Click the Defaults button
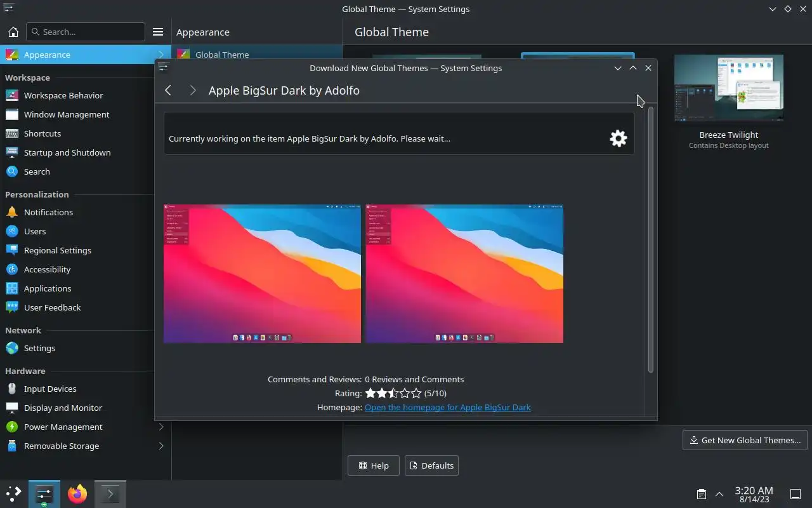The height and width of the screenshot is (508, 812). tap(431, 465)
